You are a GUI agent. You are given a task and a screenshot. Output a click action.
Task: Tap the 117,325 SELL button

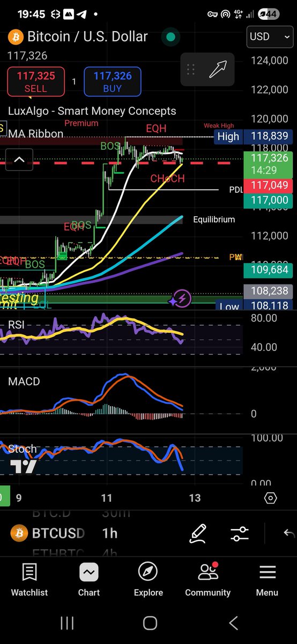click(36, 82)
